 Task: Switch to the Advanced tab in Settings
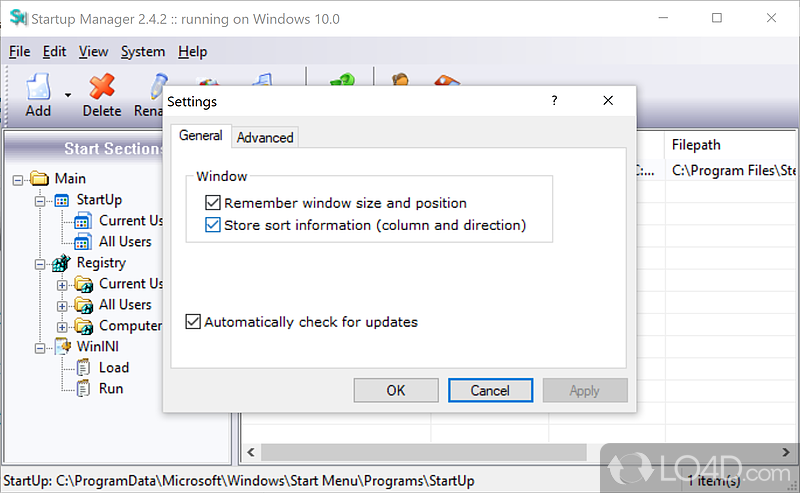265,137
